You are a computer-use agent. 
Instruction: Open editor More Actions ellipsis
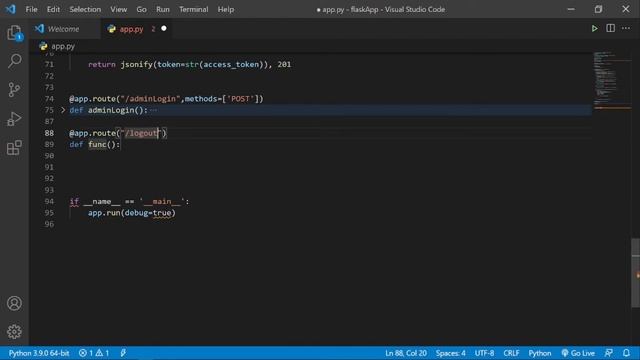click(626, 28)
